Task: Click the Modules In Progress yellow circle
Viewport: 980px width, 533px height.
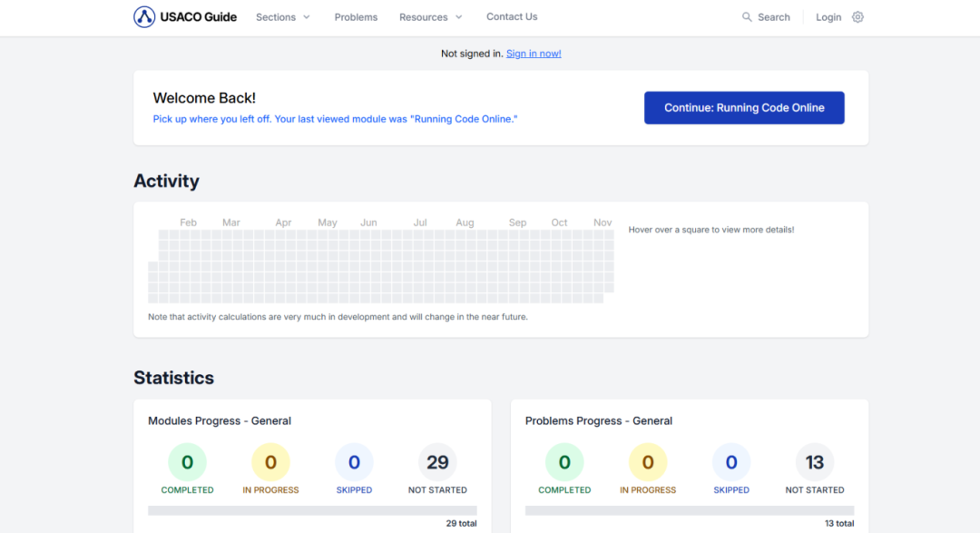Action: point(270,462)
